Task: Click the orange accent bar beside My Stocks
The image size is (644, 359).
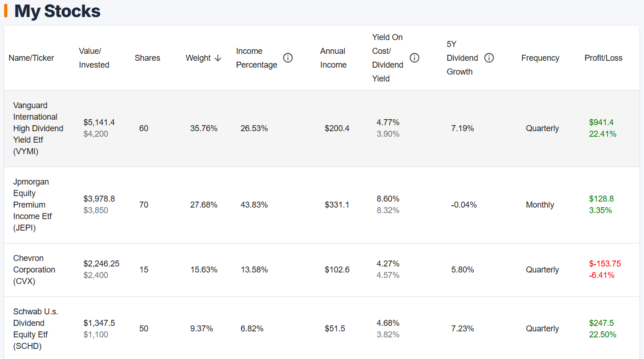Action: pyautogui.click(x=6, y=10)
